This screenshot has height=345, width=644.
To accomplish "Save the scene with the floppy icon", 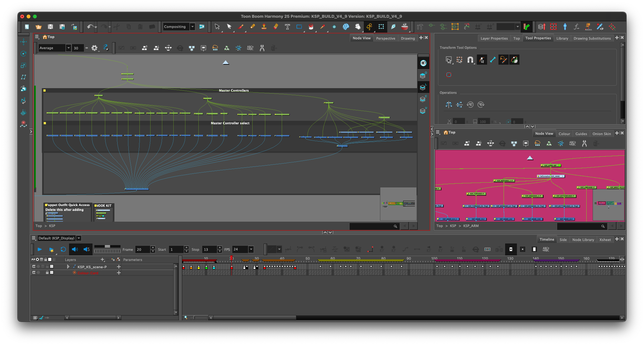I will click(x=50, y=27).
